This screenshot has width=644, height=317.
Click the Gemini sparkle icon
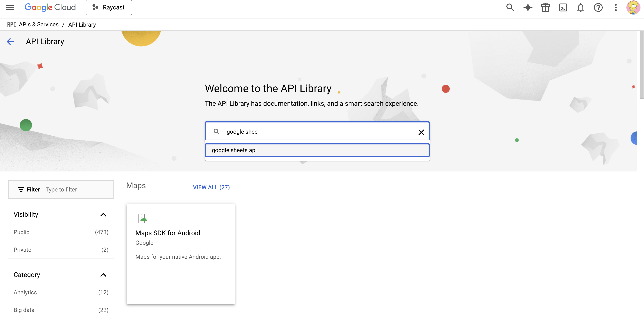(x=528, y=7)
